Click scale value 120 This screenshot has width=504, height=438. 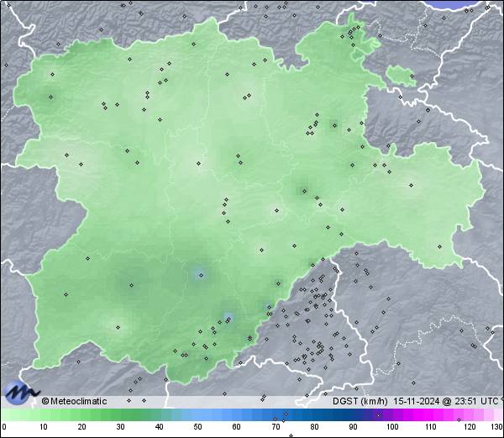pyautogui.click(x=470, y=427)
